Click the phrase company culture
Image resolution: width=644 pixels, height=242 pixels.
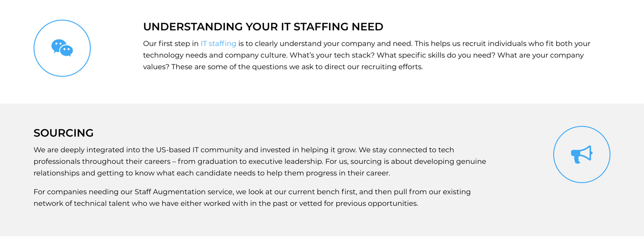coord(255,55)
